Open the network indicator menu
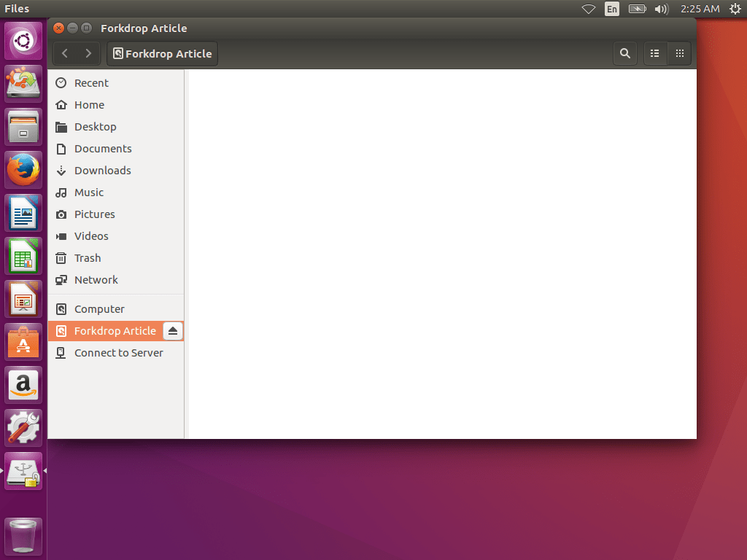This screenshot has height=560, width=747. 589,9
